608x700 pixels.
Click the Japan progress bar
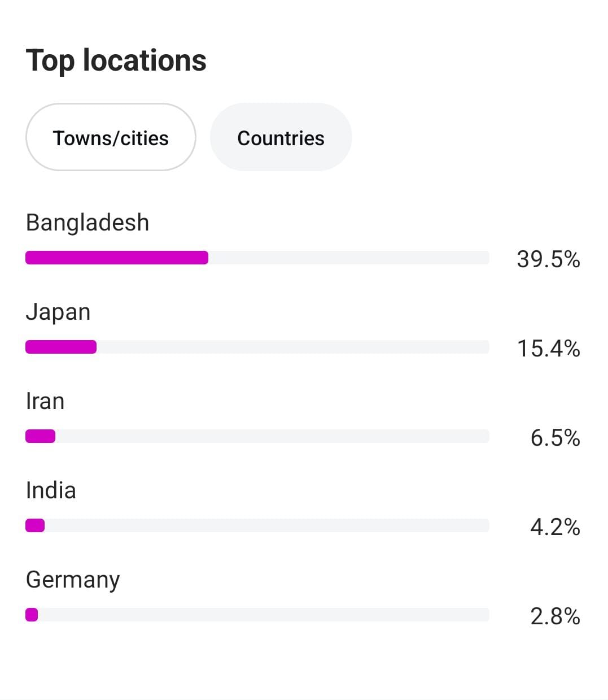click(x=257, y=347)
